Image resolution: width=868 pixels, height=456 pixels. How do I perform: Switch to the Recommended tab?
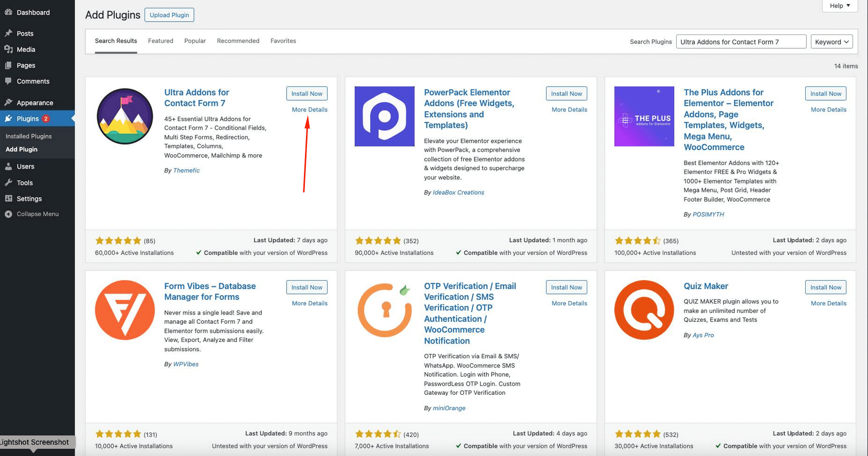(238, 41)
